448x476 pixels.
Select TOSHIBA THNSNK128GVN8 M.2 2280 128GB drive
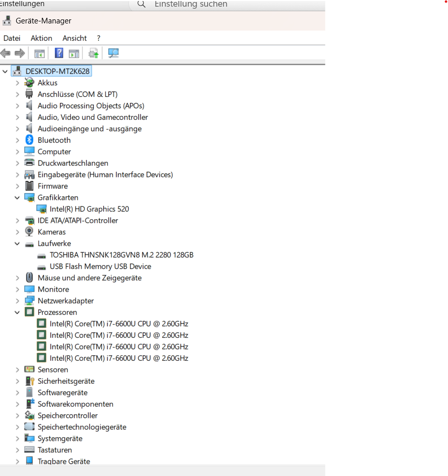121,255
